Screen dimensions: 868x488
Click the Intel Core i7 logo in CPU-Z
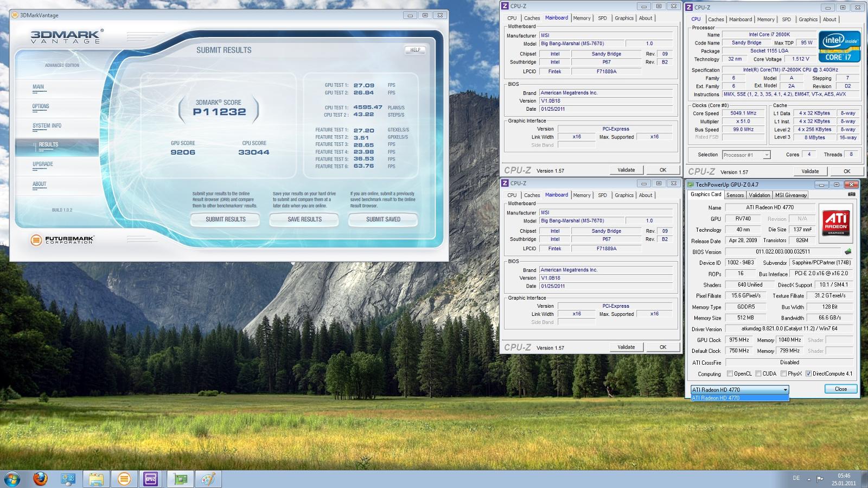pyautogui.click(x=839, y=47)
